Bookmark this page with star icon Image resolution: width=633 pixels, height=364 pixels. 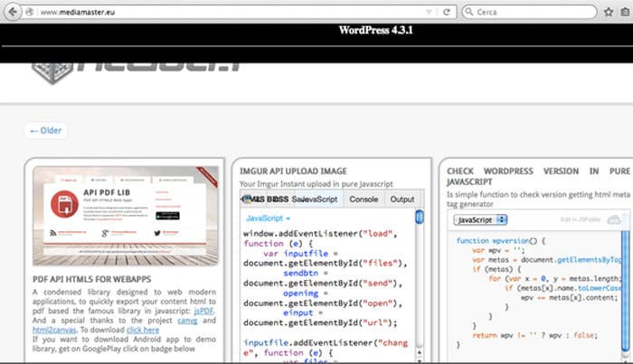(x=607, y=12)
